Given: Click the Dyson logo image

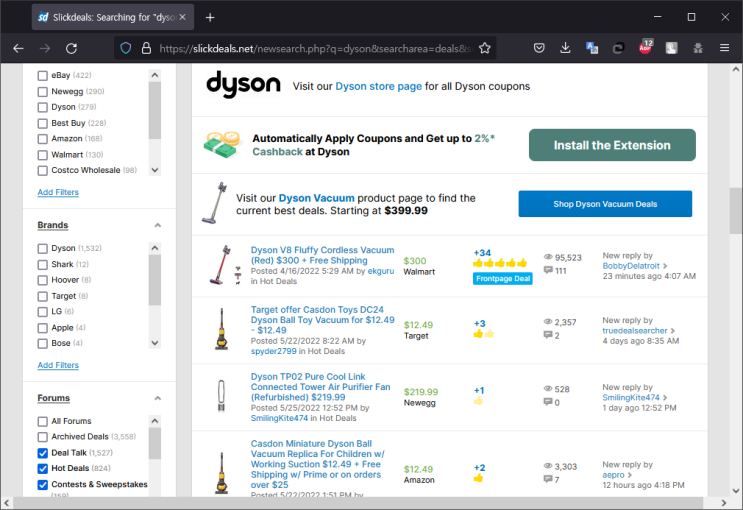Looking at the screenshot, I should 243,85.
